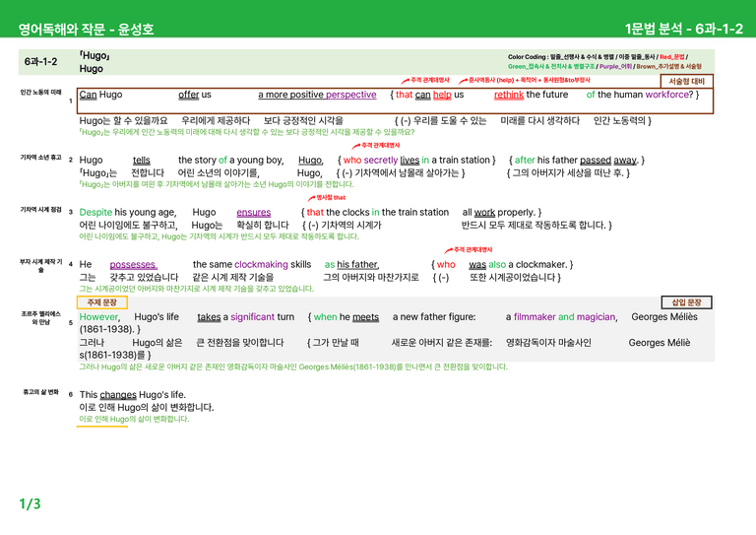Screen dimensions: 756x535
Task: Click the Color Coding legend text
Action: (x=604, y=62)
